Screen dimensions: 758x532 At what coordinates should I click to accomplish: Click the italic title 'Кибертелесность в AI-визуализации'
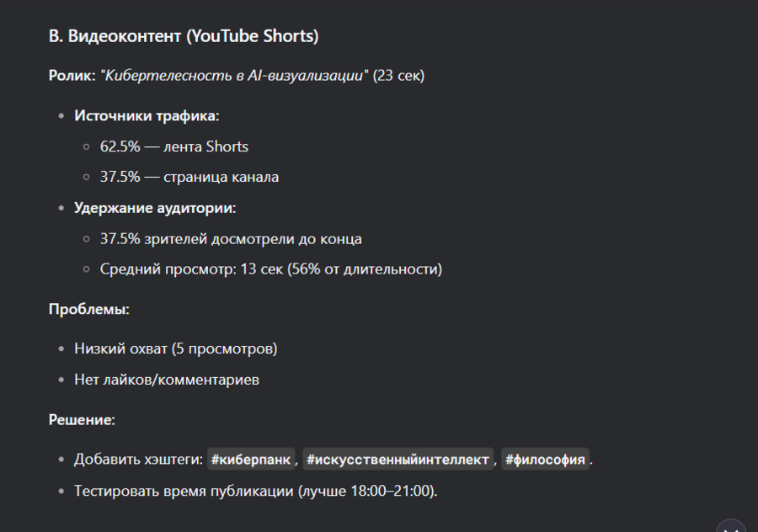tap(235, 76)
